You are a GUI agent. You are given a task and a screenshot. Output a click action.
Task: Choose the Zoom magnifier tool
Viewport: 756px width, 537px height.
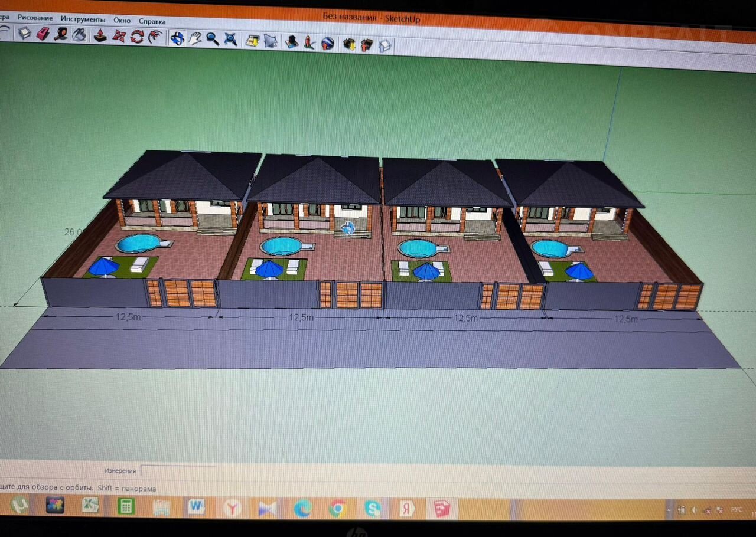[212, 40]
